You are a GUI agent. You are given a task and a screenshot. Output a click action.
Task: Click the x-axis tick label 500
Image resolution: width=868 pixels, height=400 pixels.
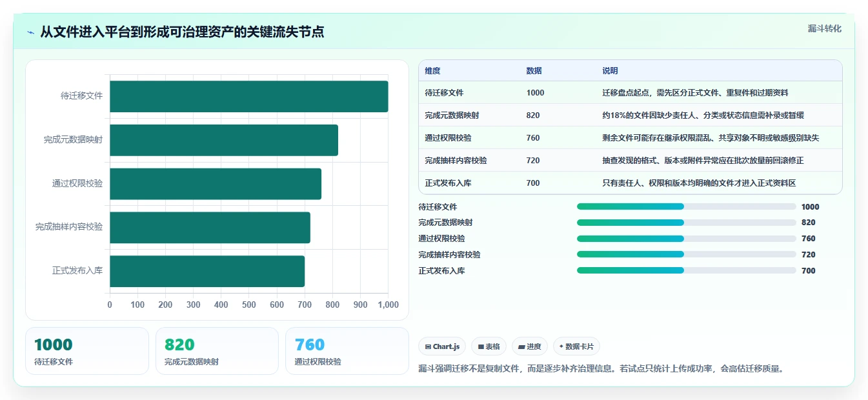click(x=249, y=305)
